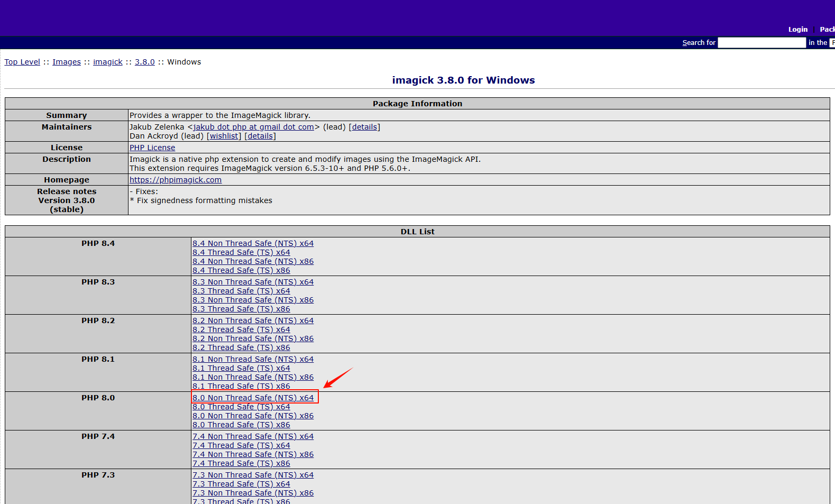
Task: Download 8.2 Non Thread Safe (NTS) x64
Action: coord(253,320)
